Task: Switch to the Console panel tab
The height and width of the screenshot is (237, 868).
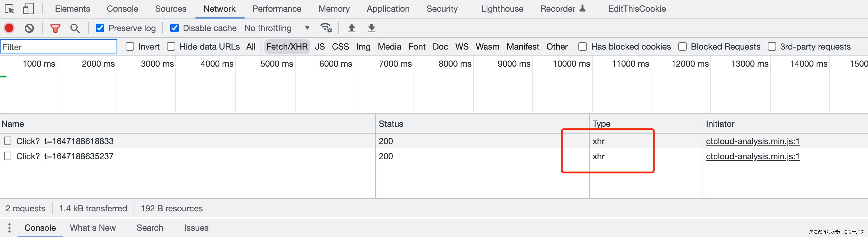Action: point(122,9)
